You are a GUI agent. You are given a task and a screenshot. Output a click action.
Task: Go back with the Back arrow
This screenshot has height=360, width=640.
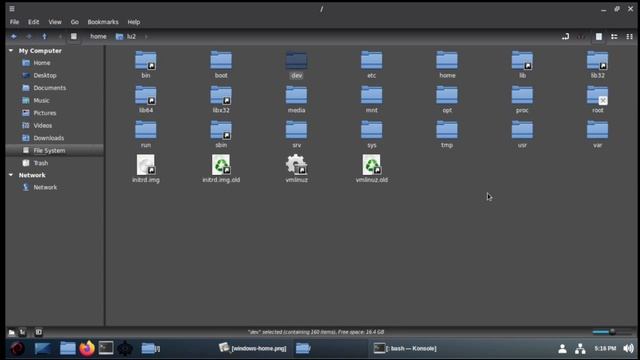[x=13, y=36]
